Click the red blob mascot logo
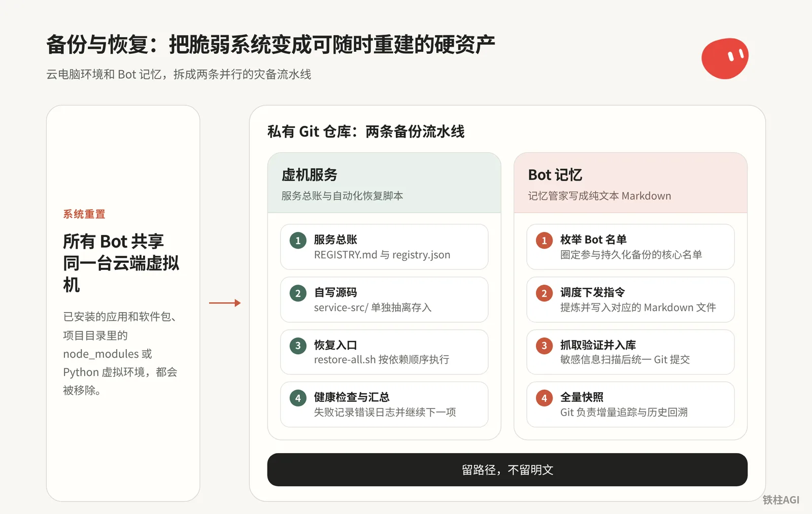The image size is (812, 514). 725,58
